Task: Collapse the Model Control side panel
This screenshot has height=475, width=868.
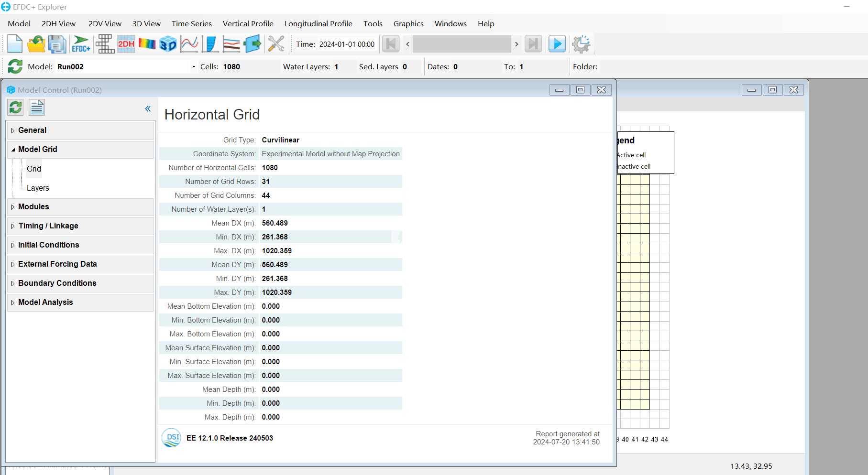Action: [148, 108]
